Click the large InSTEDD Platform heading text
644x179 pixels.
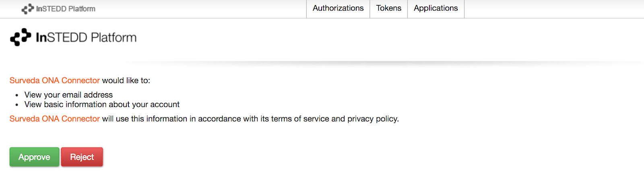tap(86, 37)
